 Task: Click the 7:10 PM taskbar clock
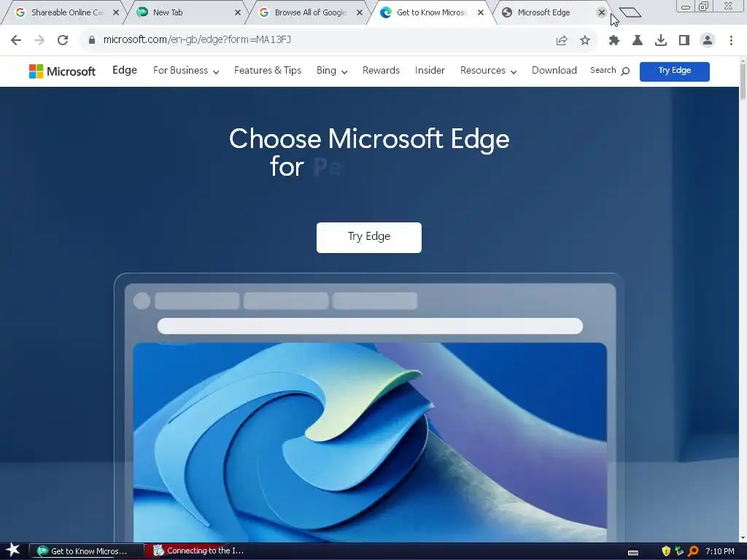[x=720, y=551]
